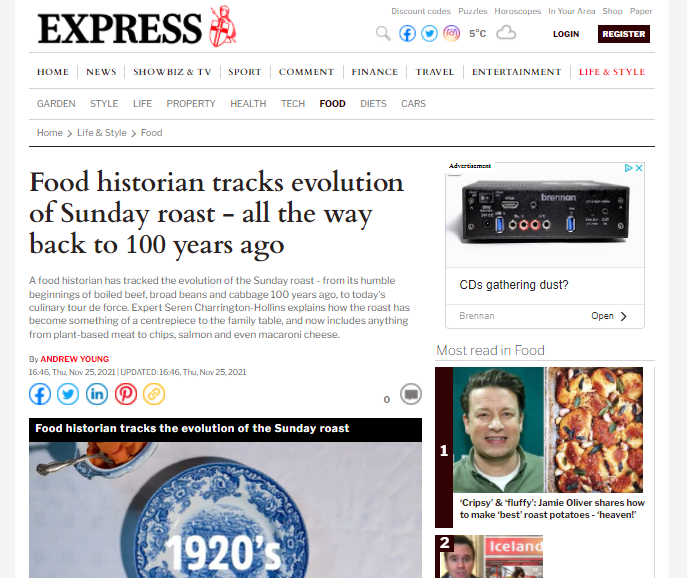Click the Express crusader knight logo

[223, 26]
